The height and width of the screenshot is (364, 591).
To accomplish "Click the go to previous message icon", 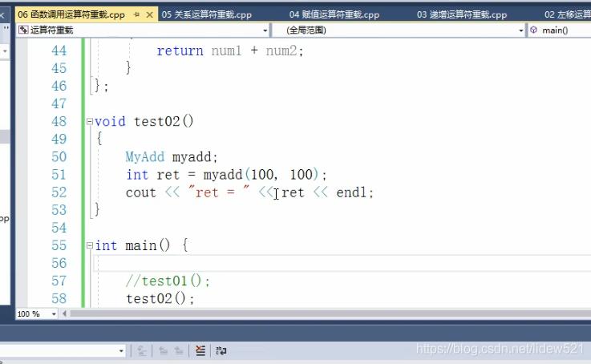I will 163,351.
